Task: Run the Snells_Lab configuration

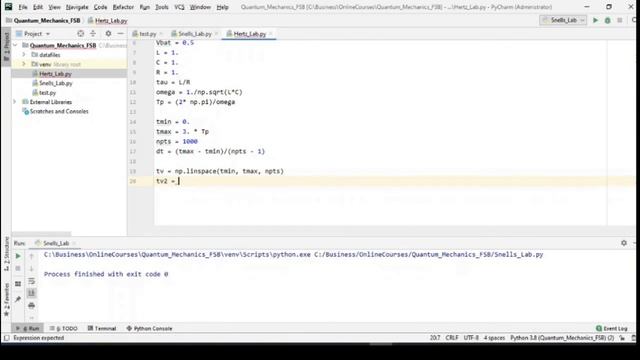Action: (595, 20)
